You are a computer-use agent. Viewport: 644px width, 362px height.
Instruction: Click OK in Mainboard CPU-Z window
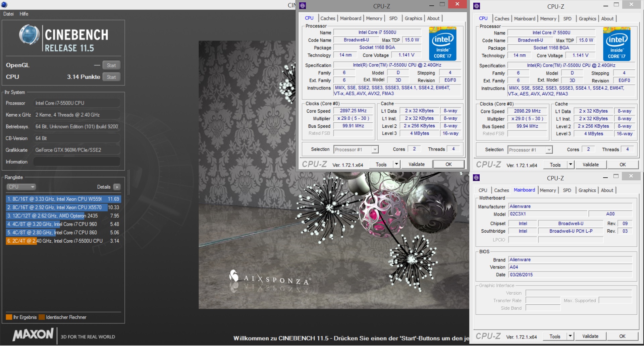[x=622, y=336]
